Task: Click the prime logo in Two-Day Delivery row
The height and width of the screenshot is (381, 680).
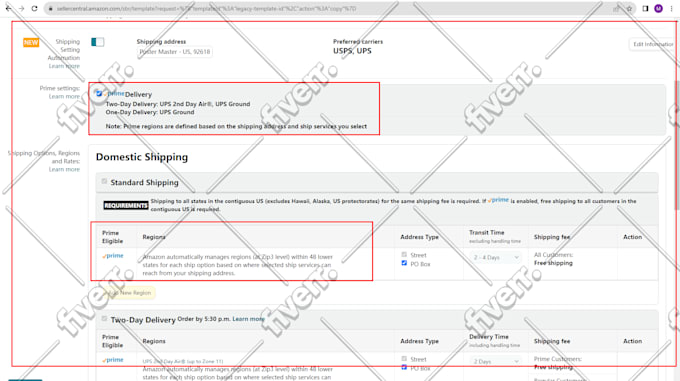Action: click(113, 360)
